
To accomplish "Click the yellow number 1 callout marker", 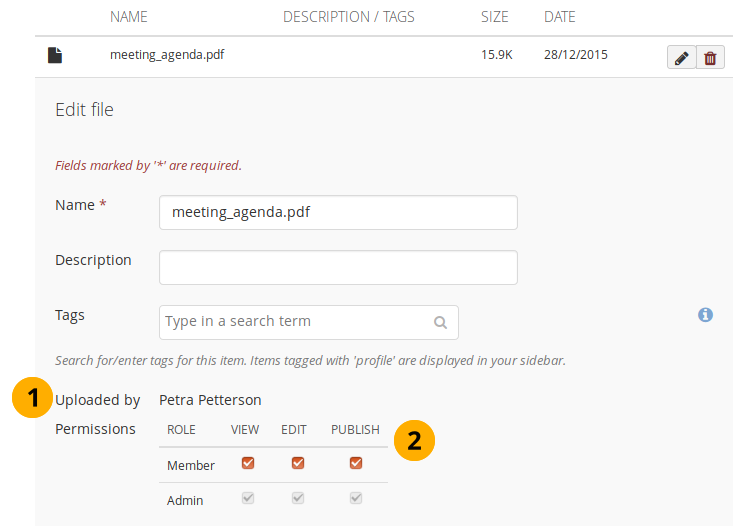I will pos(33,400).
